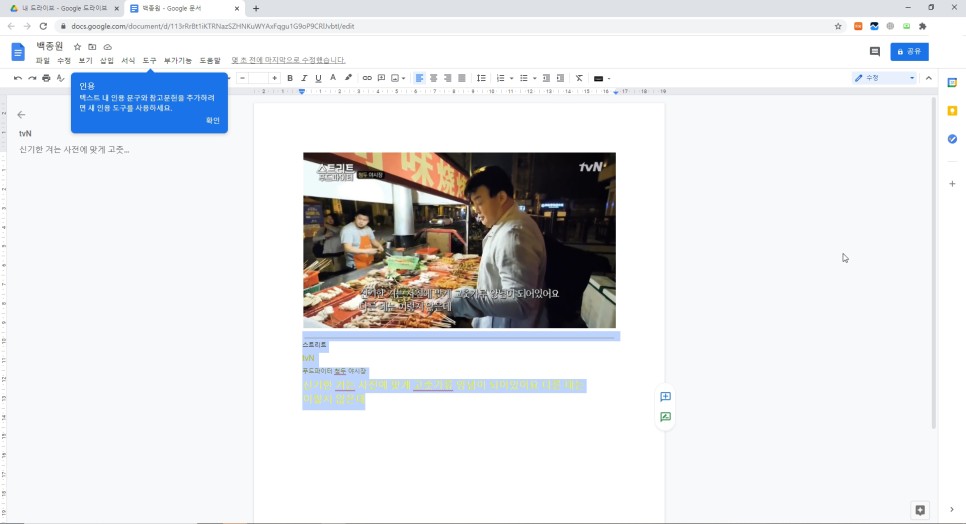Open the 보기 menu
The image size is (966, 524).
pos(85,60)
